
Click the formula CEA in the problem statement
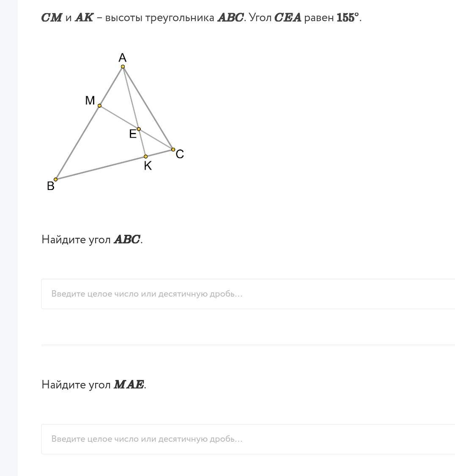point(288,18)
